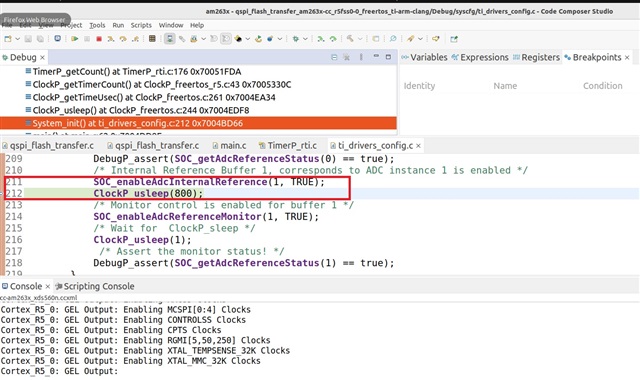Open the Debug view three-dot menu

tap(361, 57)
